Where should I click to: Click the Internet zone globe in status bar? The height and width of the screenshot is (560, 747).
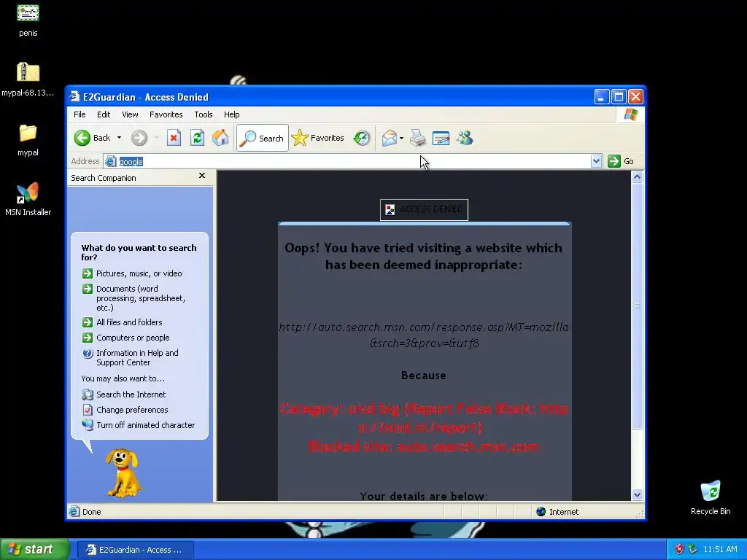(x=541, y=511)
